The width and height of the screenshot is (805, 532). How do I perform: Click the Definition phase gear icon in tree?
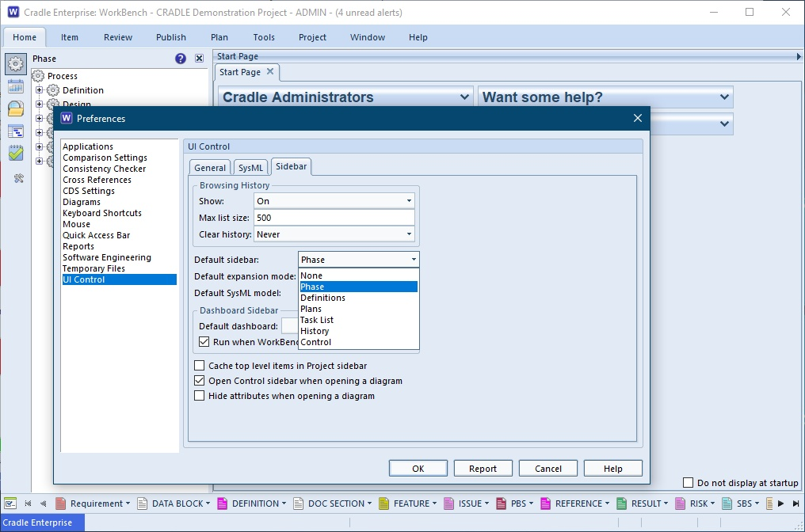pos(53,90)
